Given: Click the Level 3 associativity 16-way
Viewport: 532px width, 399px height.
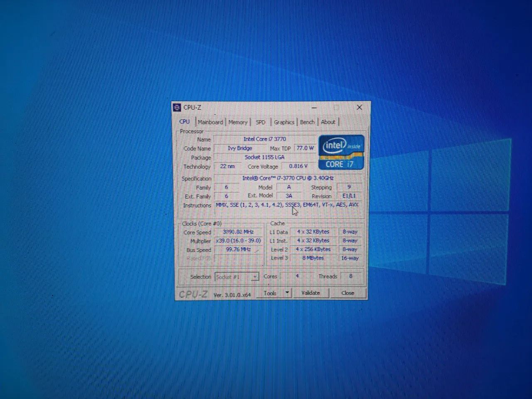Looking at the screenshot, I should [x=350, y=258].
